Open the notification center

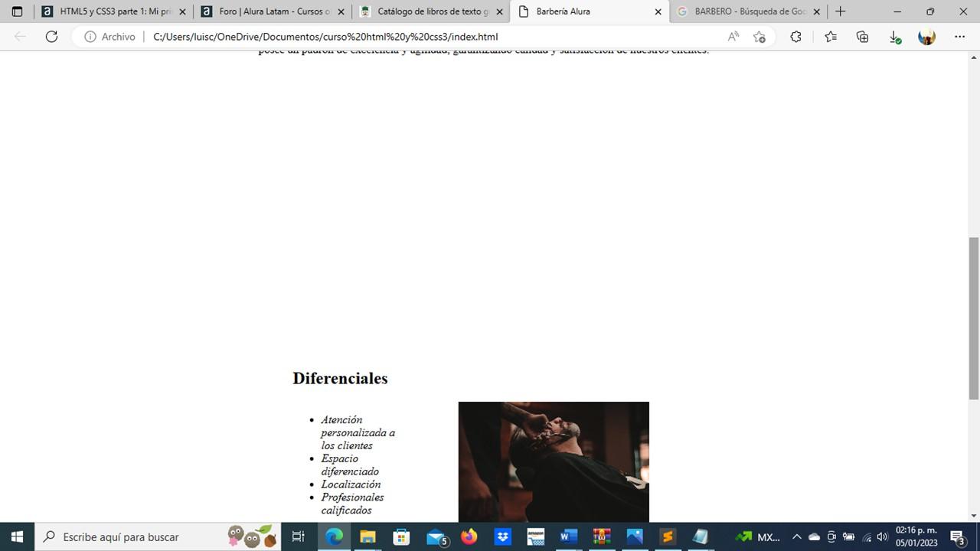(957, 536)
